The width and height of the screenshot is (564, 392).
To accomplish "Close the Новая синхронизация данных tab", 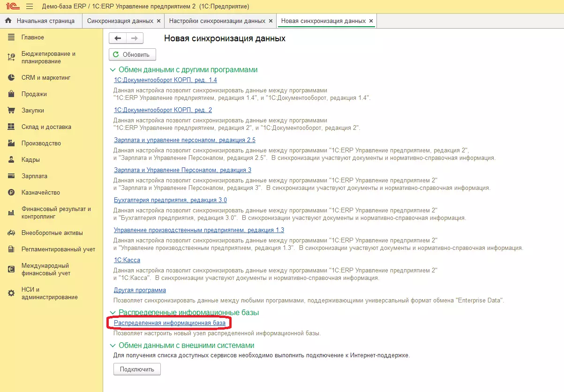I will [x=371, y=21].
